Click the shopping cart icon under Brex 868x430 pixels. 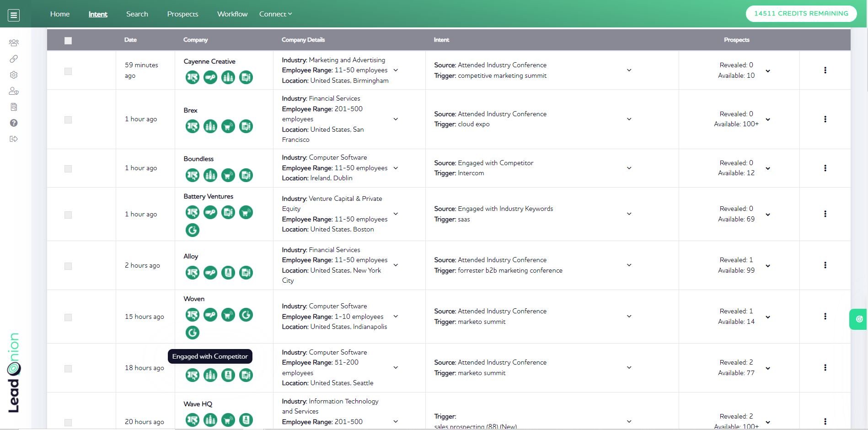[228, 126]
